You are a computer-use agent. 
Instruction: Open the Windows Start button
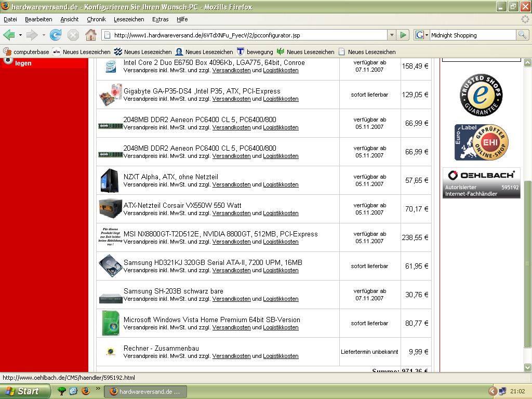(x=24, y=391)
